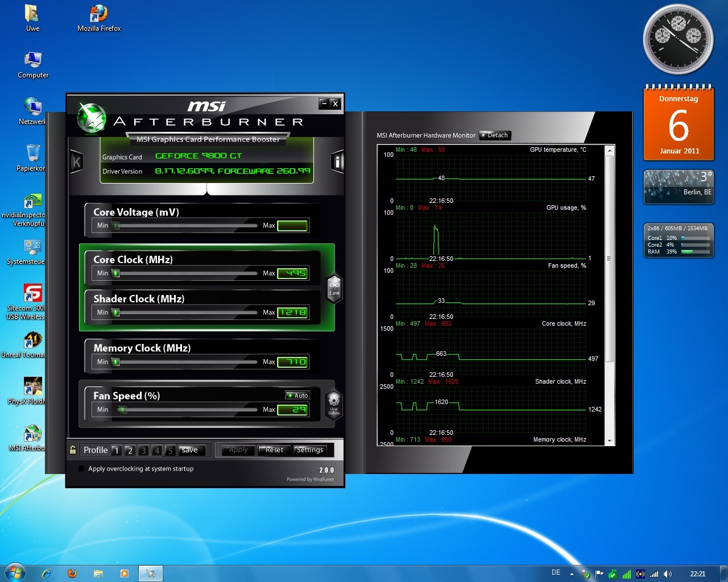
Task: Open the Windows Start button
Action: click(x=15, y=572)
